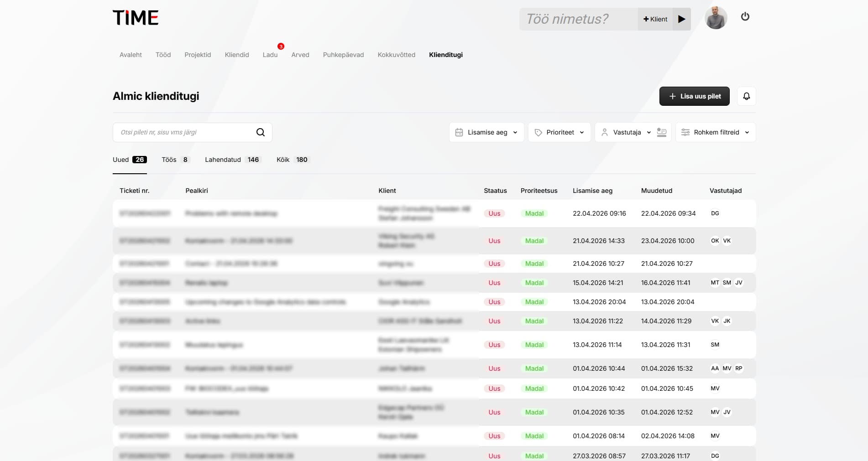Viewport: 868px width, 461px height.
Task: Open the Ladu menu item
Action: point(270,55)
